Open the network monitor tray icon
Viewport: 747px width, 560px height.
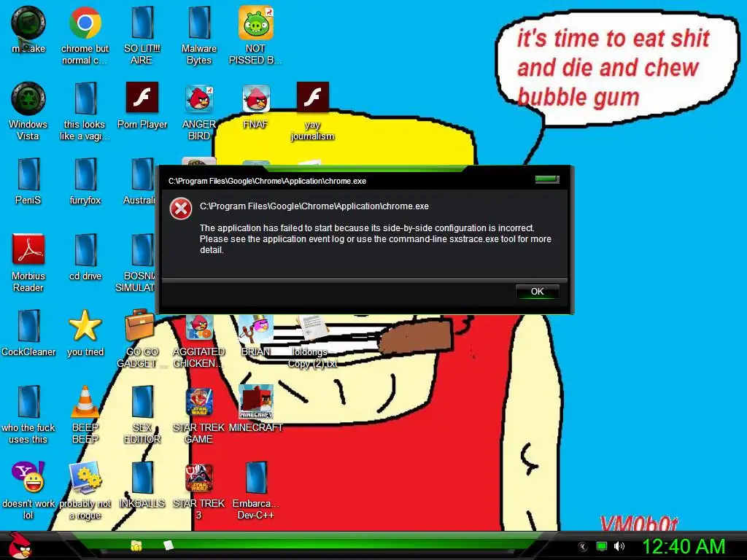pos(602,546)
